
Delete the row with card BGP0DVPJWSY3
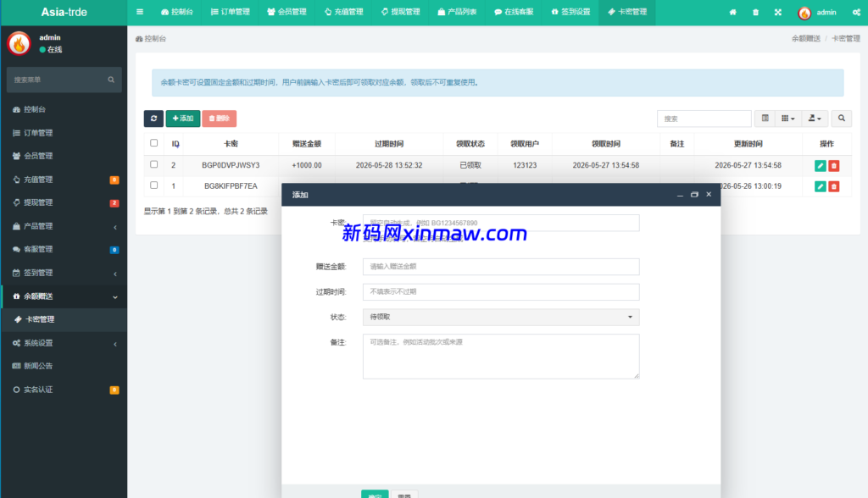[834, 165]
